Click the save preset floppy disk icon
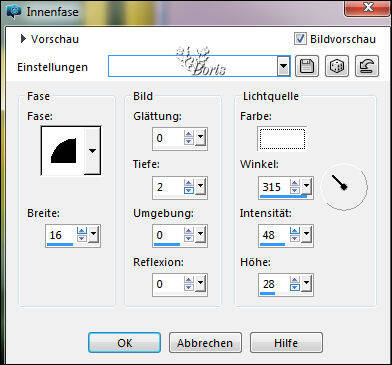 (307, 66)
